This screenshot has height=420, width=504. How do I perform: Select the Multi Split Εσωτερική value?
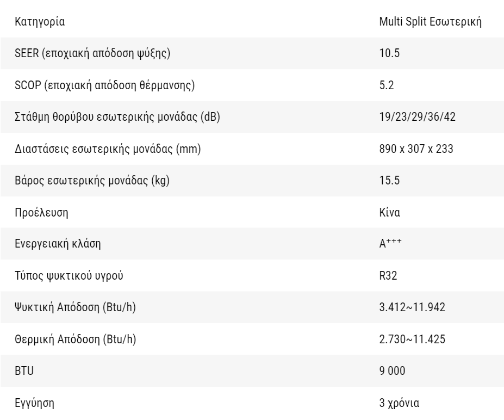point(431,22)
